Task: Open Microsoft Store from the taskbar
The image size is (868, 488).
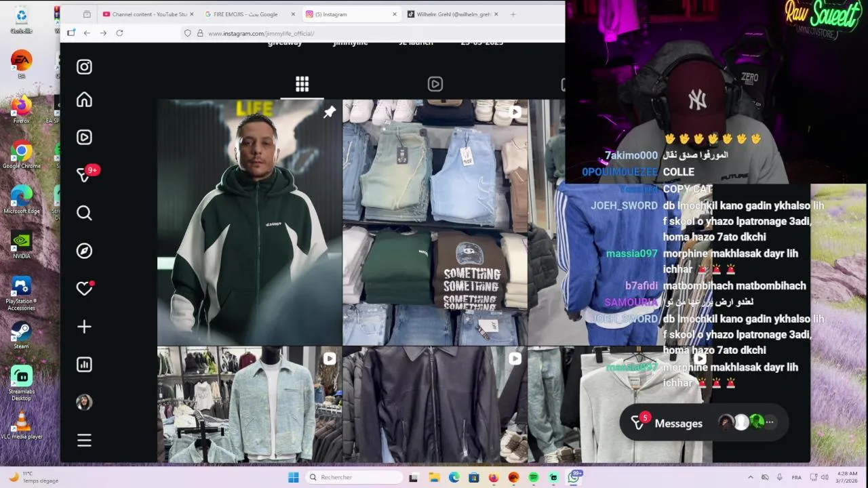Action: tap(474, 477)
